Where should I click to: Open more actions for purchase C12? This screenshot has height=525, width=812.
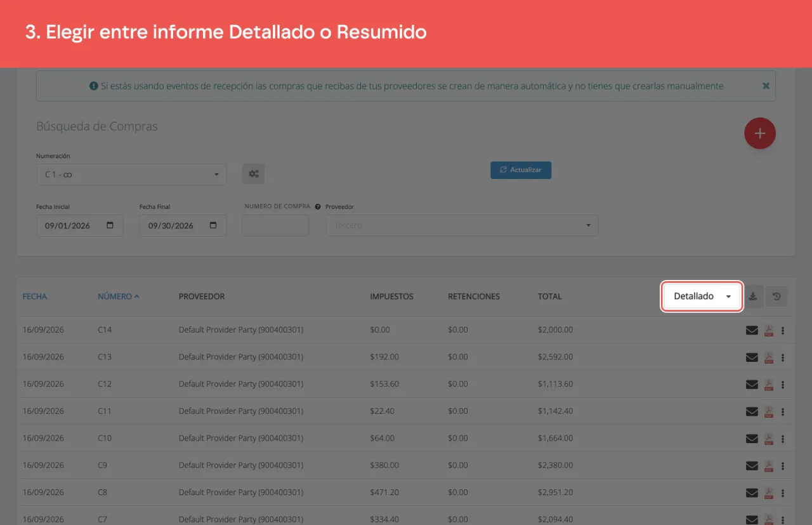pyautogui.click(x=783, y=384)
